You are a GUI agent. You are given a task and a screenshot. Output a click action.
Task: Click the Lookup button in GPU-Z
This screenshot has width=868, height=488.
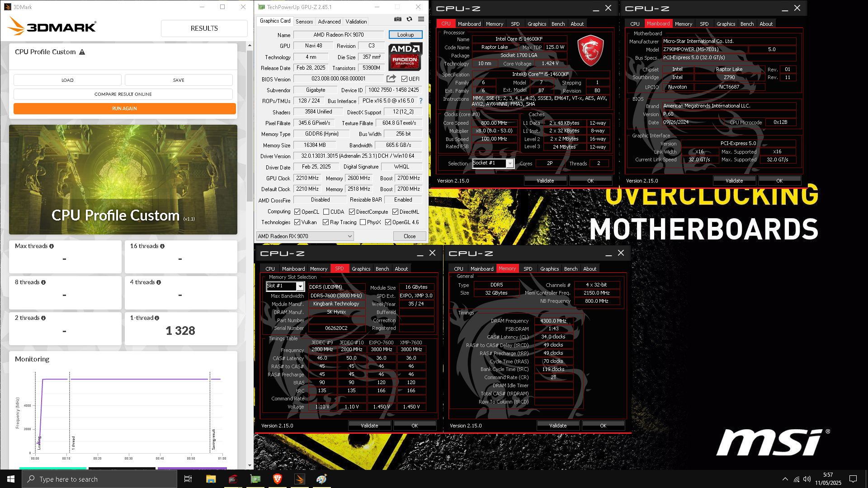[x=406, y=35]
